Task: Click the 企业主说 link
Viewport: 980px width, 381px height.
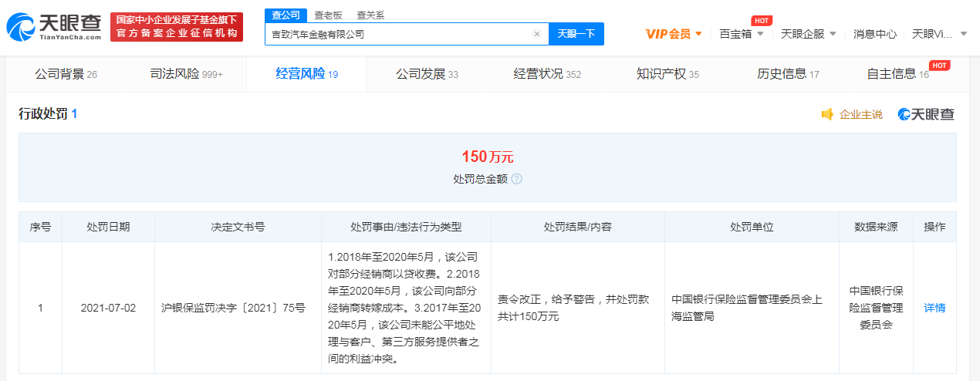Action: point(860,114)
